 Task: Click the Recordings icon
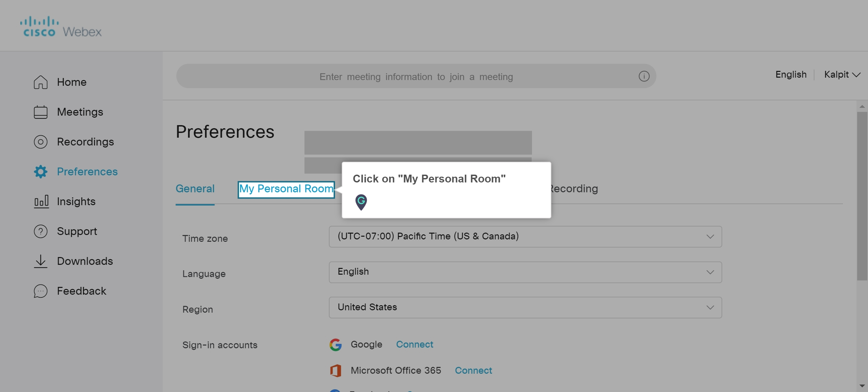coord(40,142)
